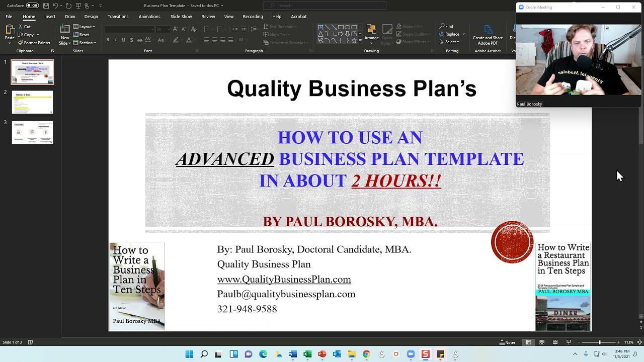This screenshot has height=362, width=644.
Task: Open Windows Start menu
Action: tap(189, 354)
